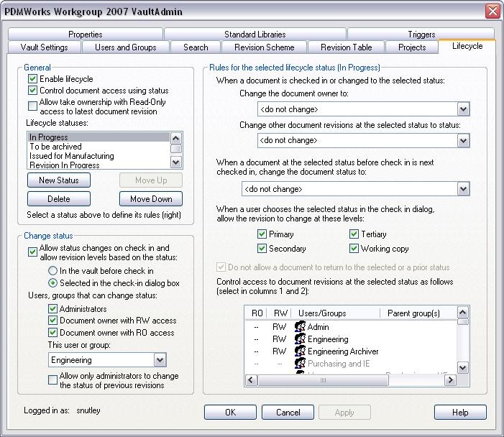Uncheck Tertiary revision level

(x=354, y=234)
